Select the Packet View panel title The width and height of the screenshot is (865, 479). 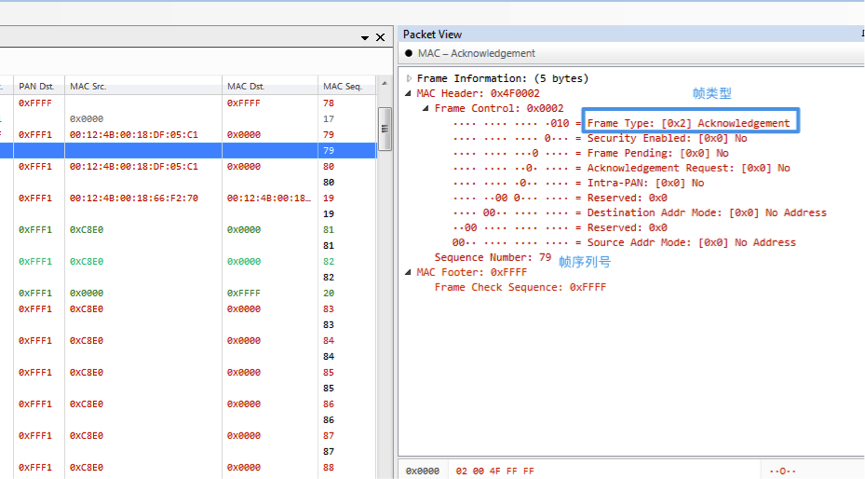pos(433,34)
